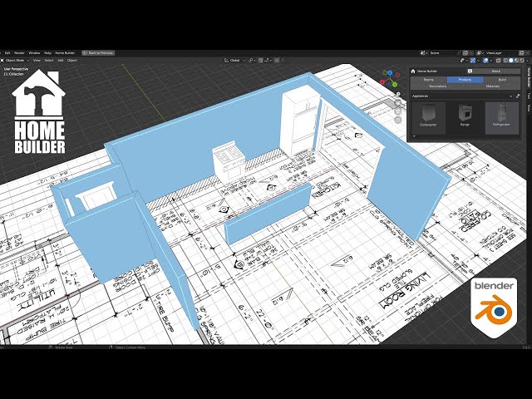Screen dimensions: 532x399
Task: Select the Range thumbnail
Action: (465, 117)
